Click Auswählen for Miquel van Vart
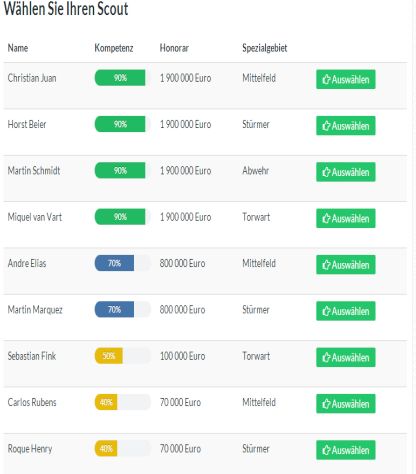Viewport: 416px width, 474px height. (346, 218)
